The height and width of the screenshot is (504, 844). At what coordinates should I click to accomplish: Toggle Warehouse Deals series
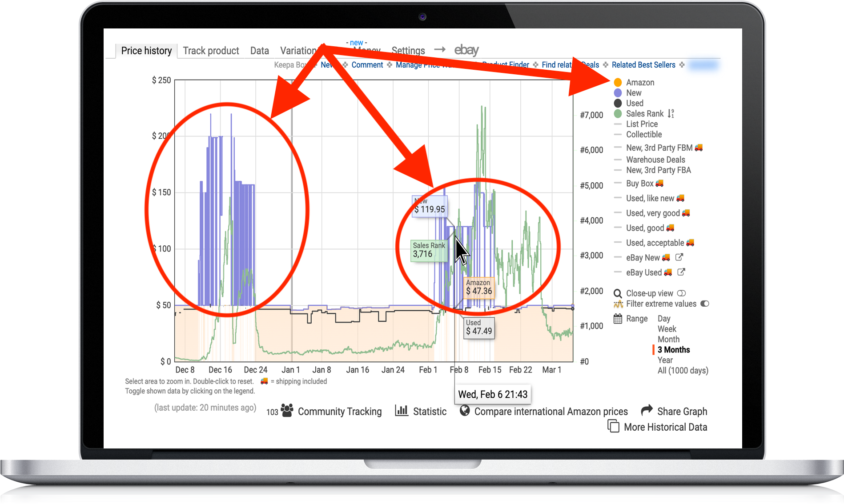pyautogui.click(x=655, y=160)
